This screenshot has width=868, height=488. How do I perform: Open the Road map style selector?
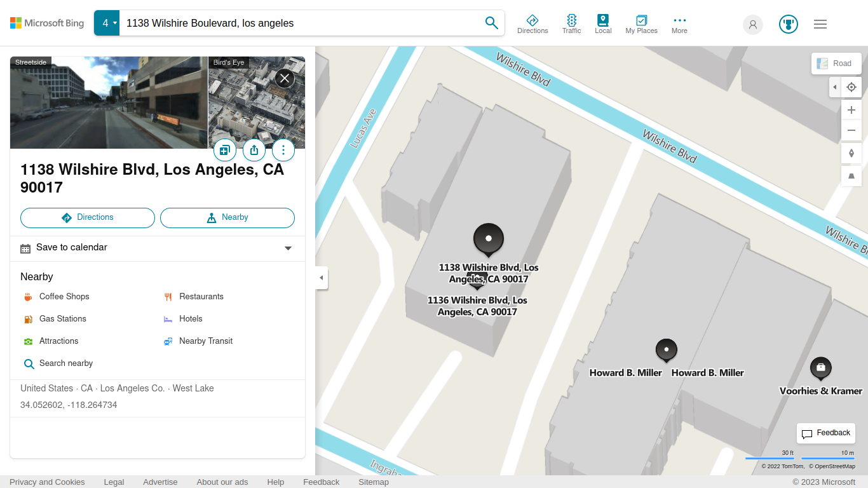click(836, 64)
